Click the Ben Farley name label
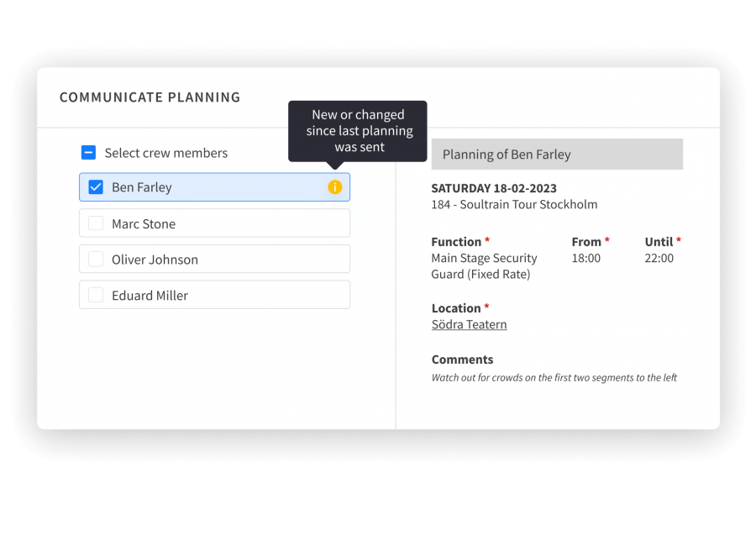This screenshot has height=551, width=756. click(141, 187)
